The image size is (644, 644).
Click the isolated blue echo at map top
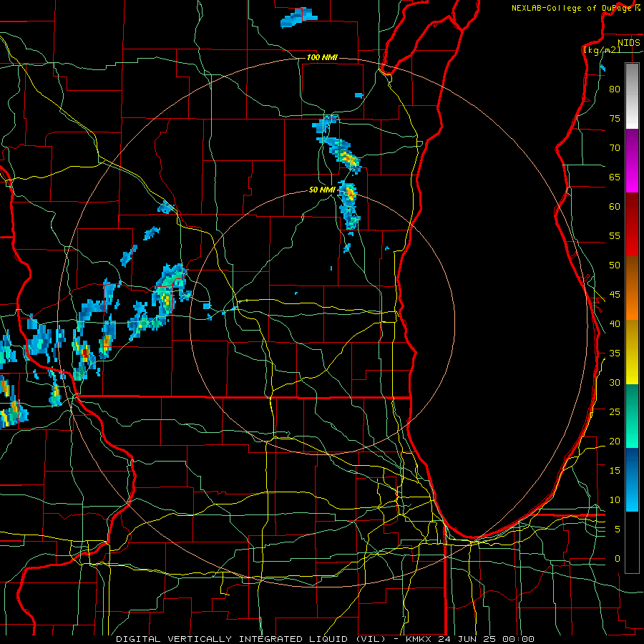coord(298,17)
